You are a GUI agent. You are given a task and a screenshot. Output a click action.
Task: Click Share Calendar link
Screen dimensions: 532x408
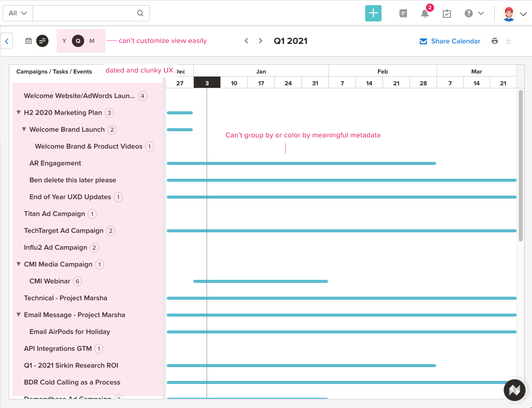click(455, 41)
